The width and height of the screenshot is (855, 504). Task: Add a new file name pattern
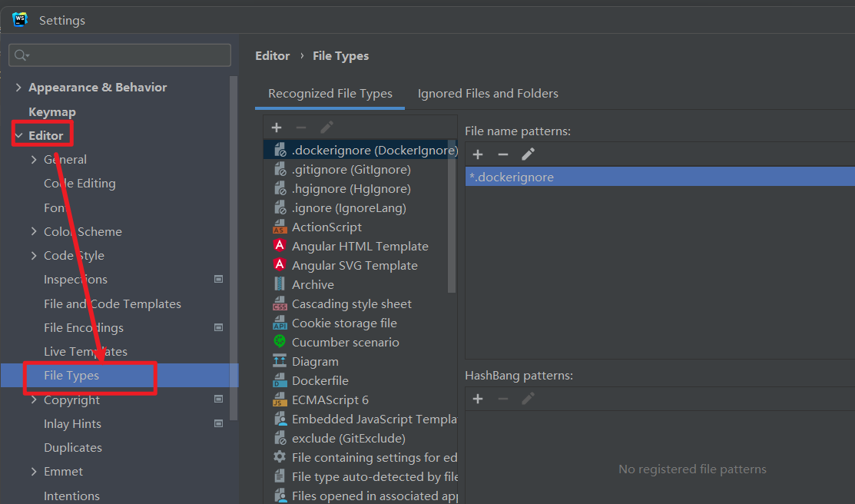(478, 154)
